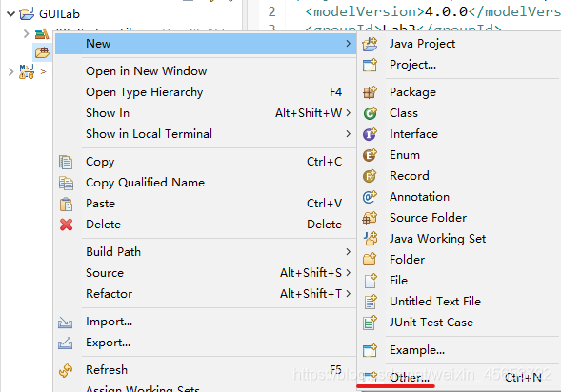Image resolution: width=561 pixels, height=392 pixels.
Task: Choose Export... from context menu
Action: coord(206,343)
